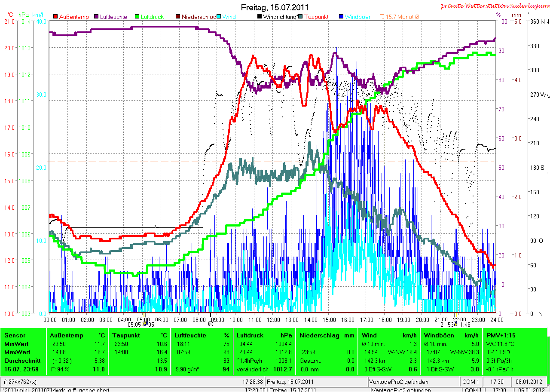
Task: Click the red Außentemp legend square
Action: point(55,17)
